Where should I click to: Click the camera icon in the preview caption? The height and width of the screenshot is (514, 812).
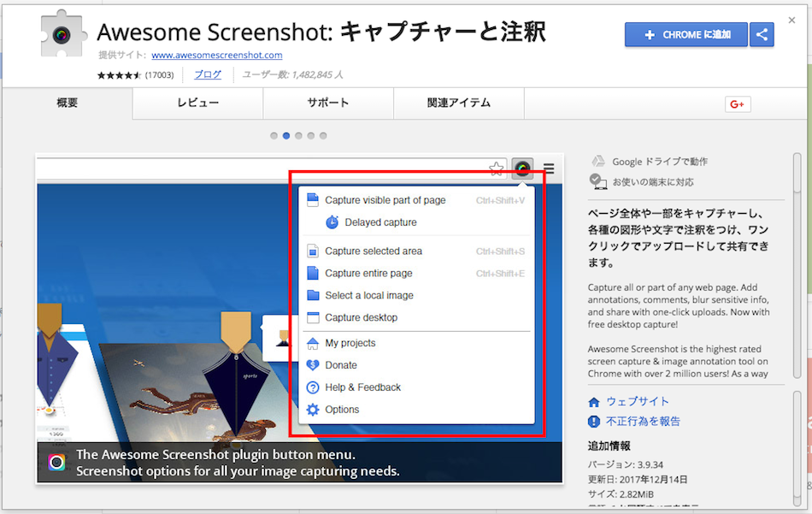pos(56,462)
